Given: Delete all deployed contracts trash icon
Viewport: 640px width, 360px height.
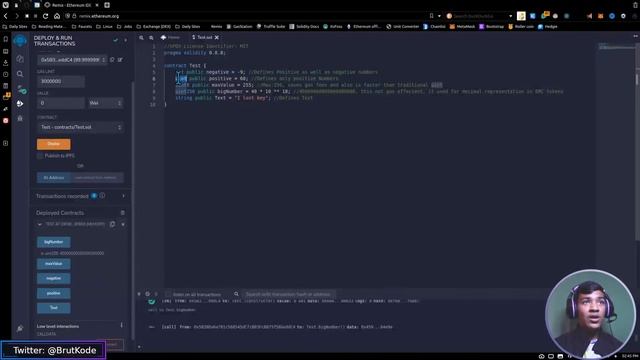Looking at the screenshot, I should [x=122, y=213].
